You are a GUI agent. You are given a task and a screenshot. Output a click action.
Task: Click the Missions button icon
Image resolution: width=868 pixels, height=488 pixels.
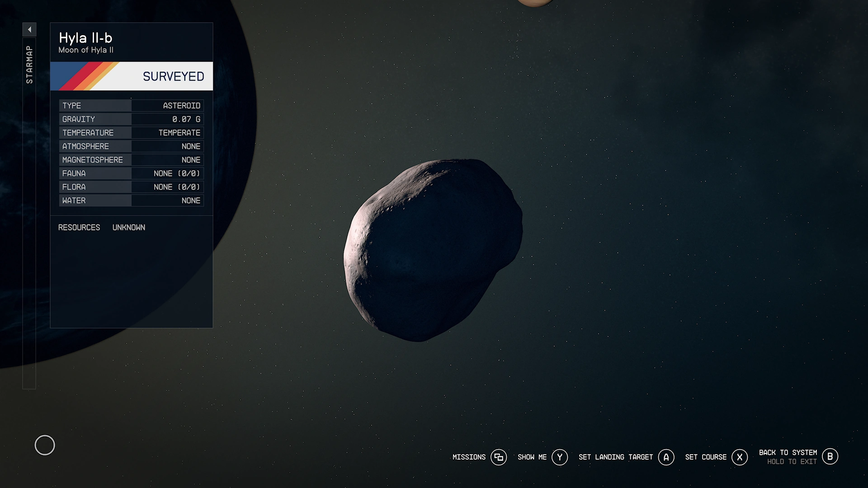[498, 457]
